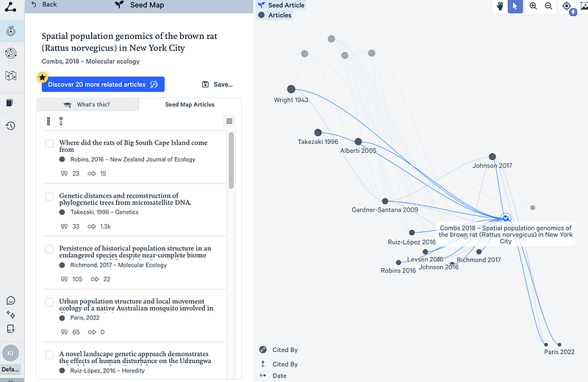This screenshot has height=382, width=588.
Task: Open history from the left sidebar
Action: (x=10, y=126)
